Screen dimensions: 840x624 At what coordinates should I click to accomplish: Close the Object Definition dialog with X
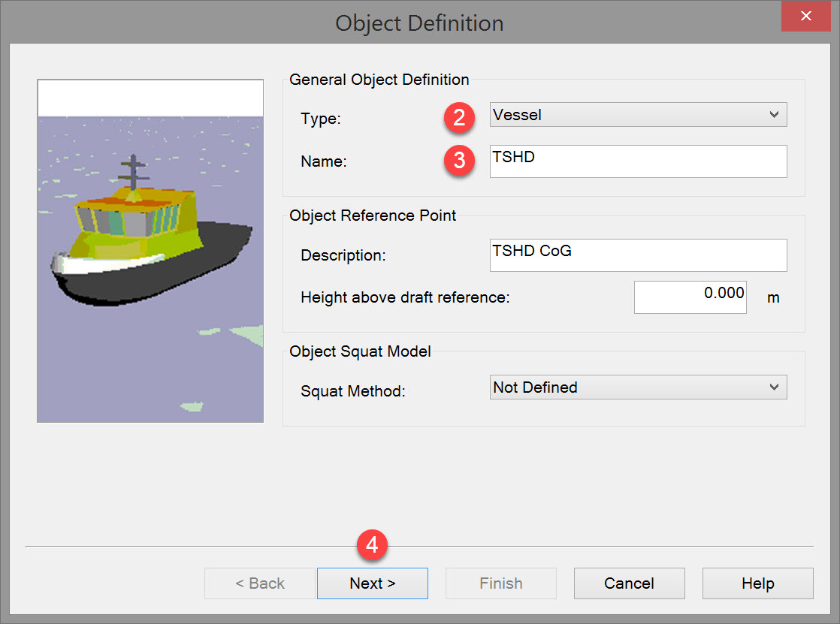click(805, 17)
